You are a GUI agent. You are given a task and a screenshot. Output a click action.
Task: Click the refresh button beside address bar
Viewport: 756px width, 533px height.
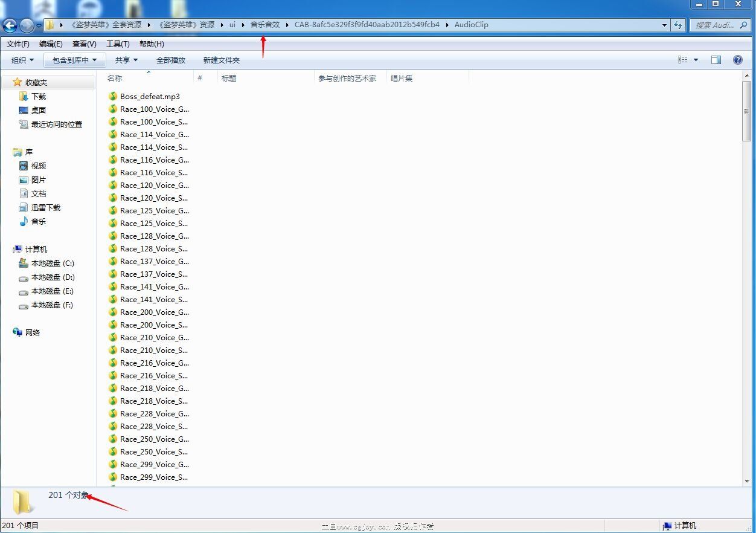tap(678, 25)
